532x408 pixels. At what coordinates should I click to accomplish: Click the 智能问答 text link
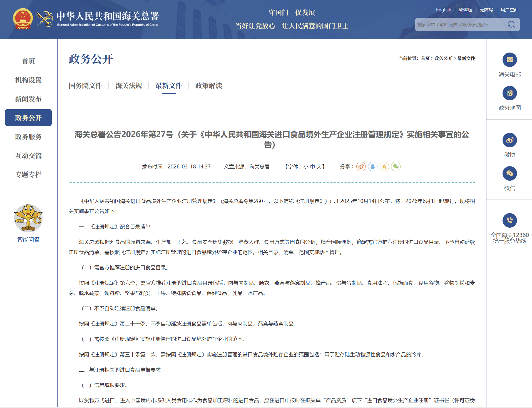tap(28, 240)
